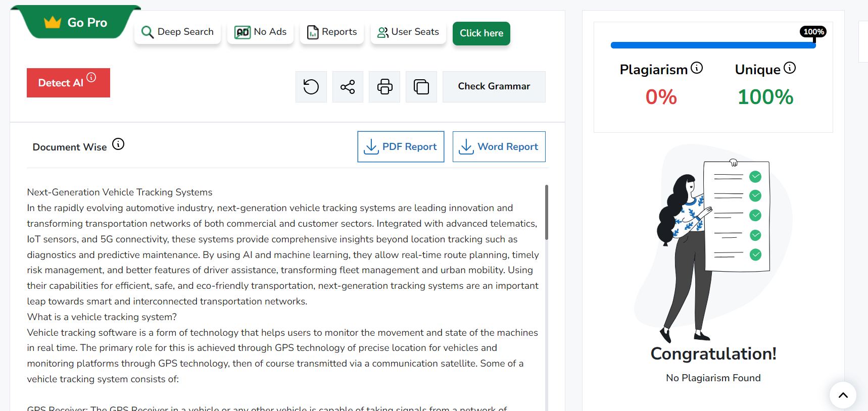
Task: Download the PDF Report
Action: (x=401, y=147)
